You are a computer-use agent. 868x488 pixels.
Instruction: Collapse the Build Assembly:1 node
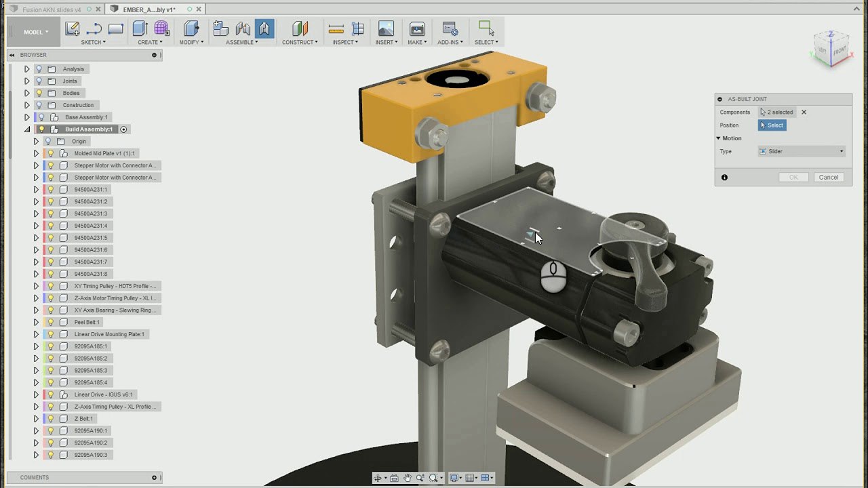[27, 129]
